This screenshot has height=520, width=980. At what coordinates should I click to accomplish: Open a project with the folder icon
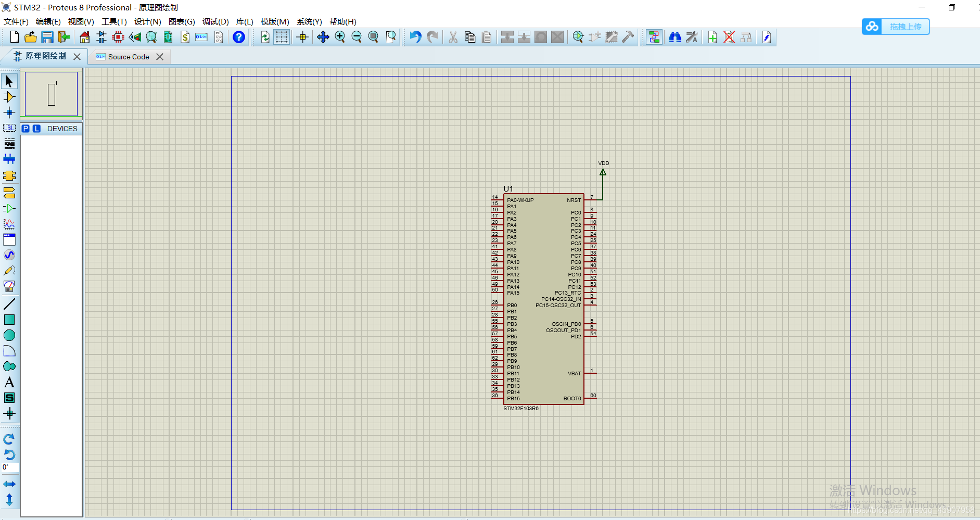click(x=31, y=37)
